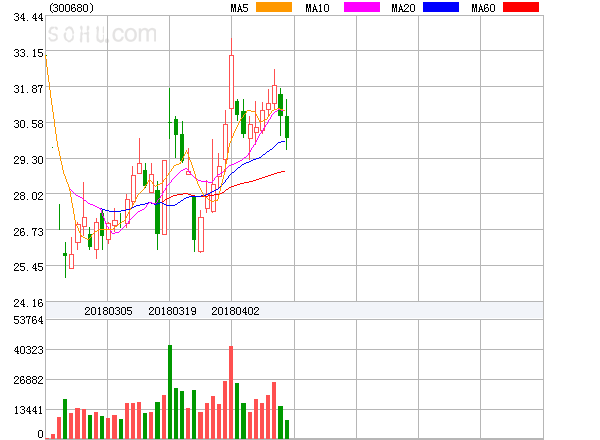Click the red MA60 legend swatch
Screen dimensions: 600x440
coord(521,7)
